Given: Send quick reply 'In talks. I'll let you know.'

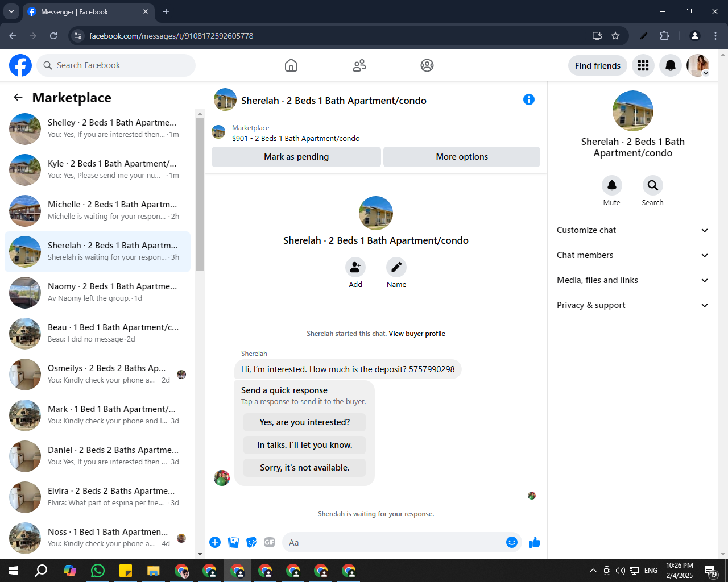Looking at the screenshot, I should click(x=304, y=445).
